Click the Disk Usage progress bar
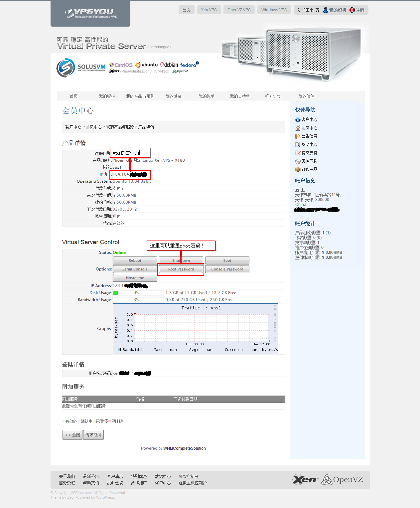Viewport: 420px width, 508px height. (x=138, y=293)
